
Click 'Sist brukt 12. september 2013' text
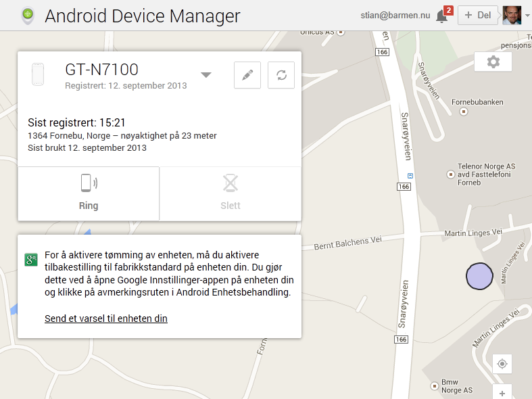click(x=87, y=148)
